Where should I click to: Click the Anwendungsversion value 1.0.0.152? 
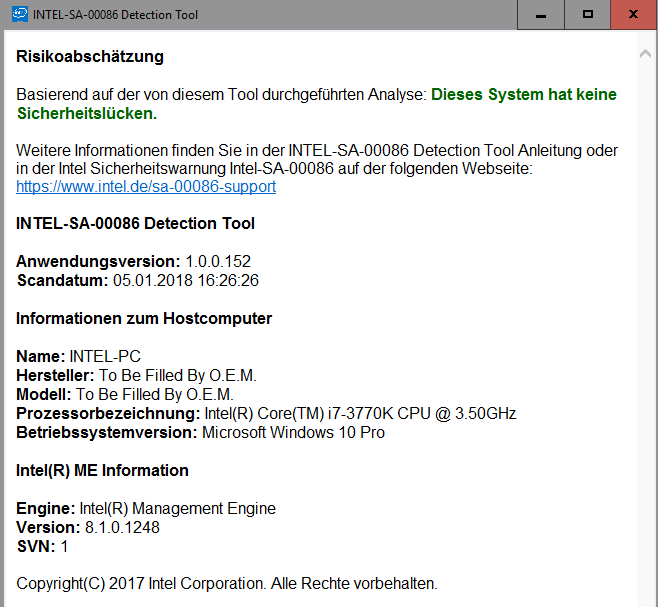point(218,262)
